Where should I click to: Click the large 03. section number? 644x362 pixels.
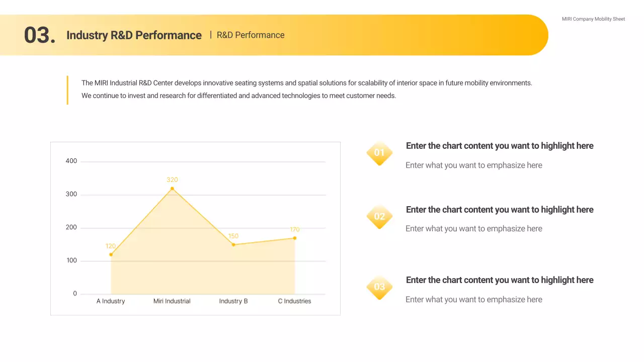pos(40,35)
